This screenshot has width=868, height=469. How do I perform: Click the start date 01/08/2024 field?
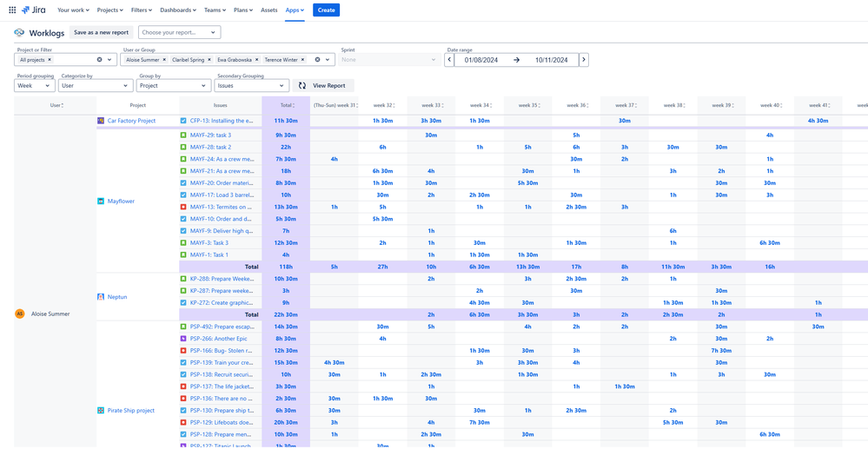[481, 60]
